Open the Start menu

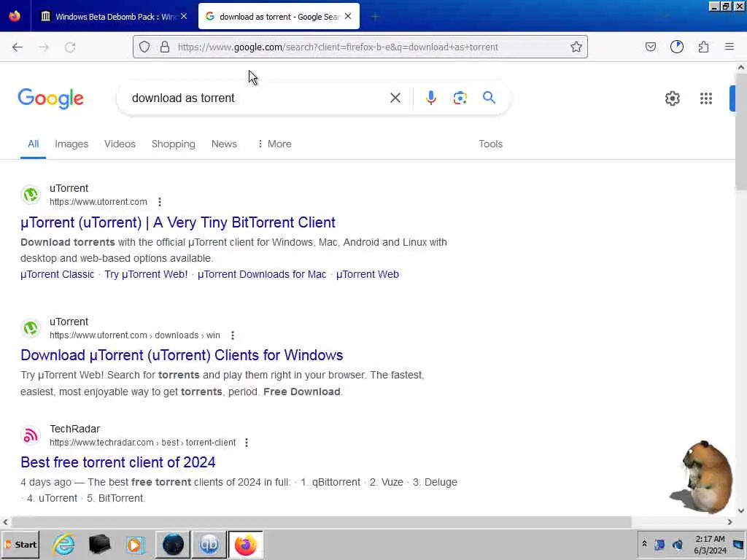20,544
